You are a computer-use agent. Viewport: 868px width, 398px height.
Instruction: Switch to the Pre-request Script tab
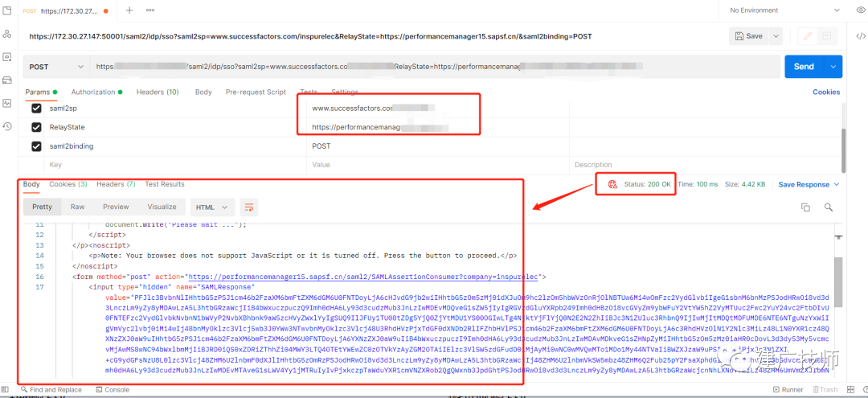[256, 92]
